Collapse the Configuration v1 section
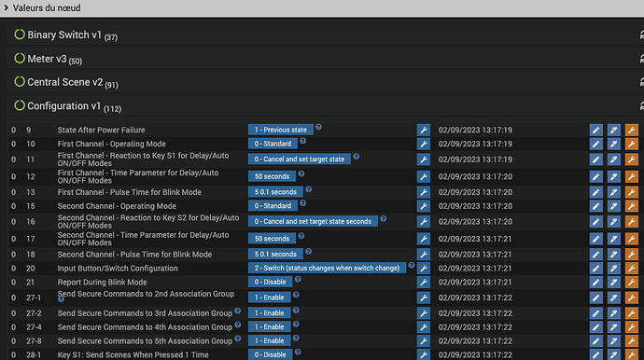The height and width of the screenshot is (360, 644). (63, 106)
